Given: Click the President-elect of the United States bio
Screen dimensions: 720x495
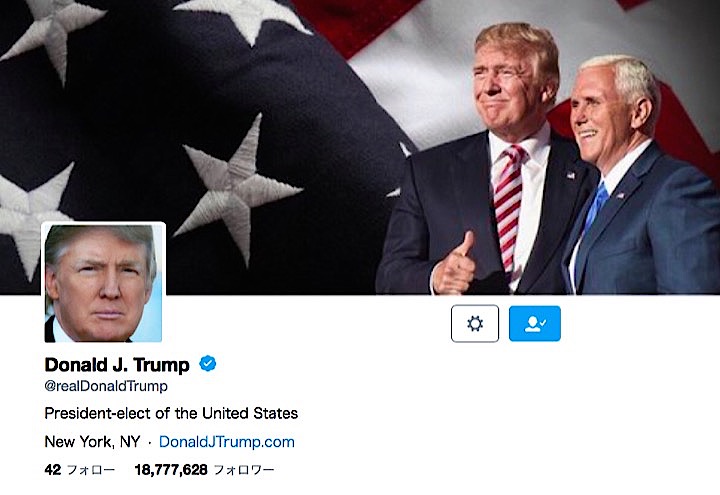Looking at the screenshot, I should pyautogui.click(x=171, y=413).
